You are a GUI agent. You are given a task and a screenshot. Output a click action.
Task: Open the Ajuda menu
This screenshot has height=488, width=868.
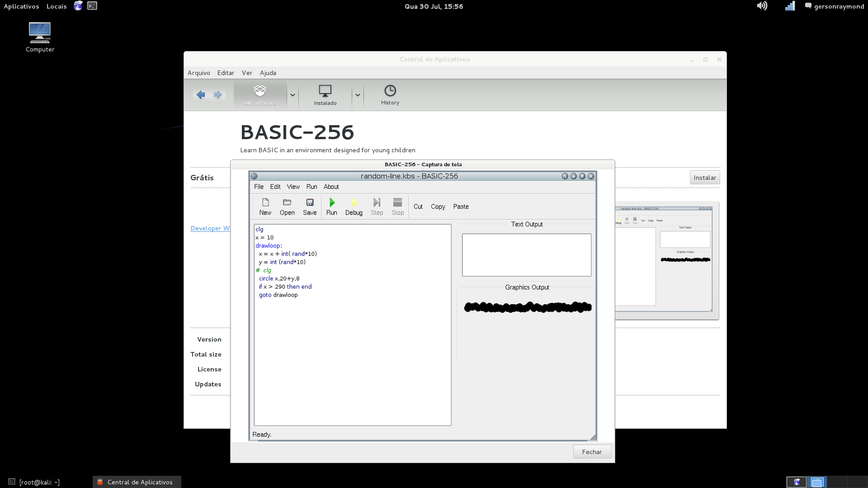(268, 73)
